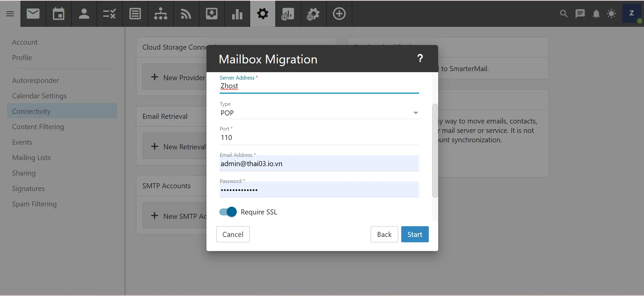Screen dimensions: 644x296
Task: Select Autoresponder in the sidebar
Action: click(35, 81)
